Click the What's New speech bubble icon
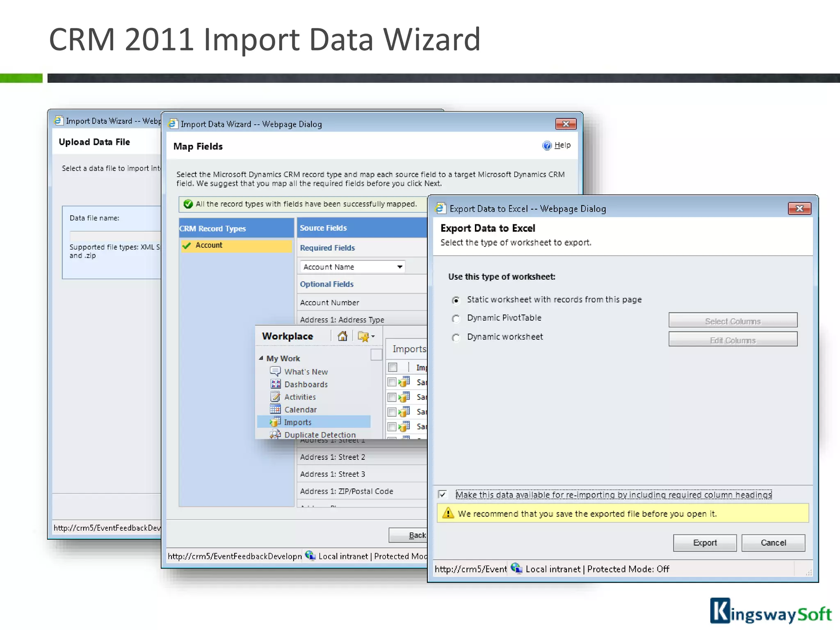840x630 pixels. pos(275,371)
